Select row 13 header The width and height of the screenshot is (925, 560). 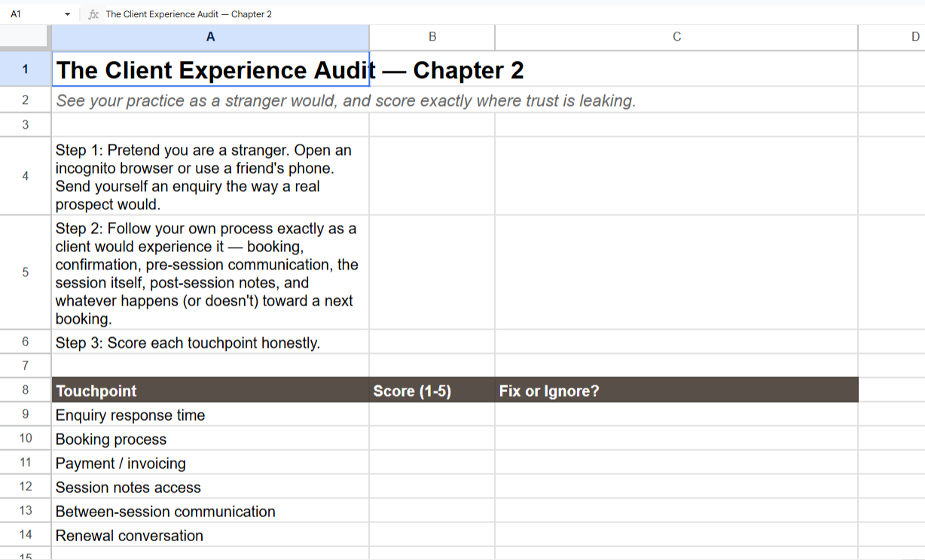[25, 510]
